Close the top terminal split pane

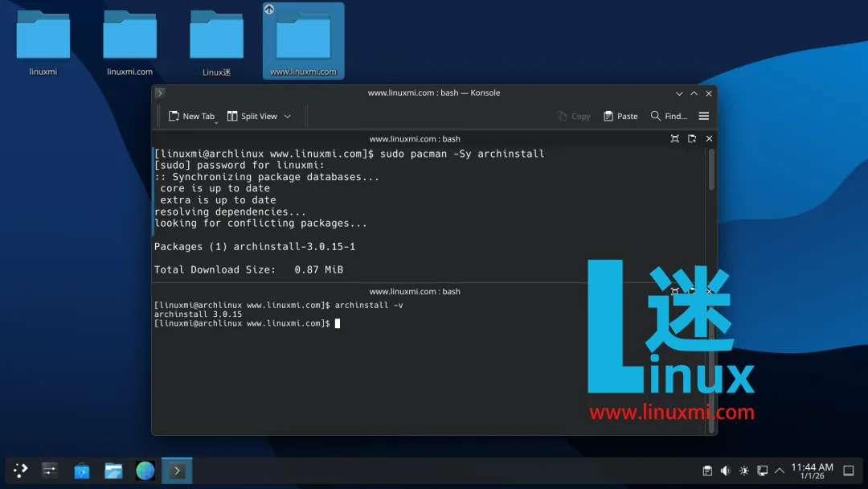[x=709, y=138]
